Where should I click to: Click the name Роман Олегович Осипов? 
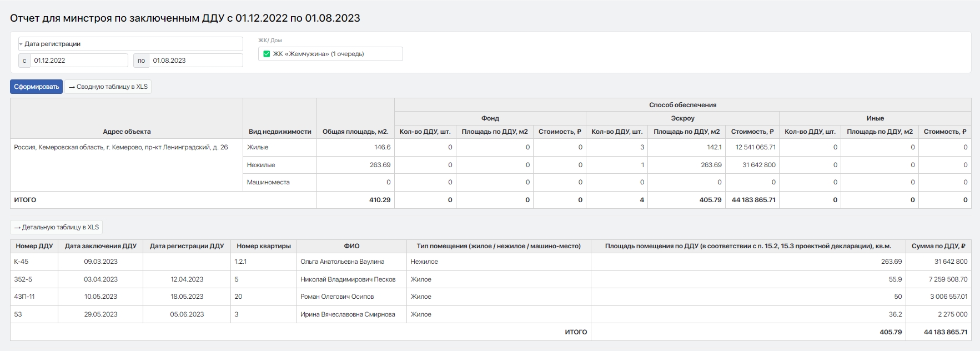coord(337,297)
